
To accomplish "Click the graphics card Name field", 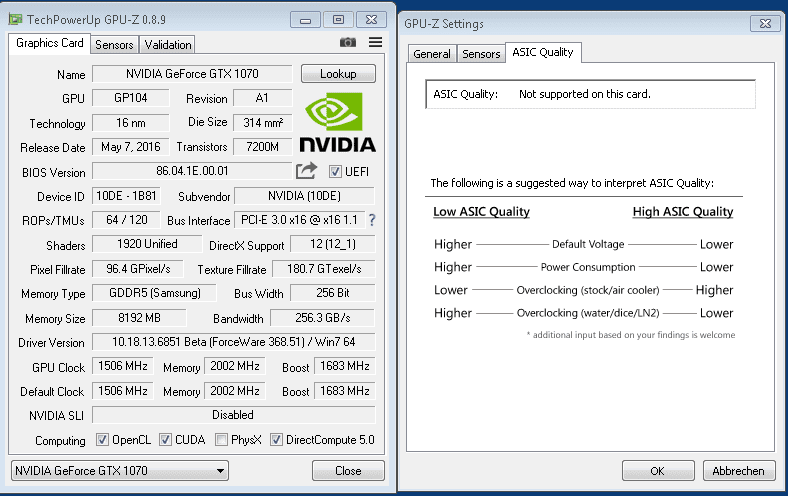I will (x=192, y=74).
